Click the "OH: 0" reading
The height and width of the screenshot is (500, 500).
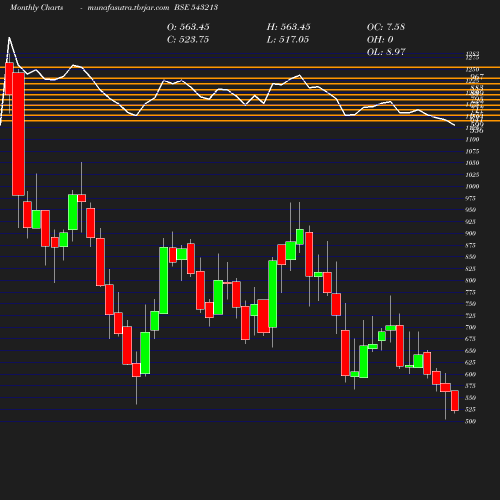[x=380, y=39]
